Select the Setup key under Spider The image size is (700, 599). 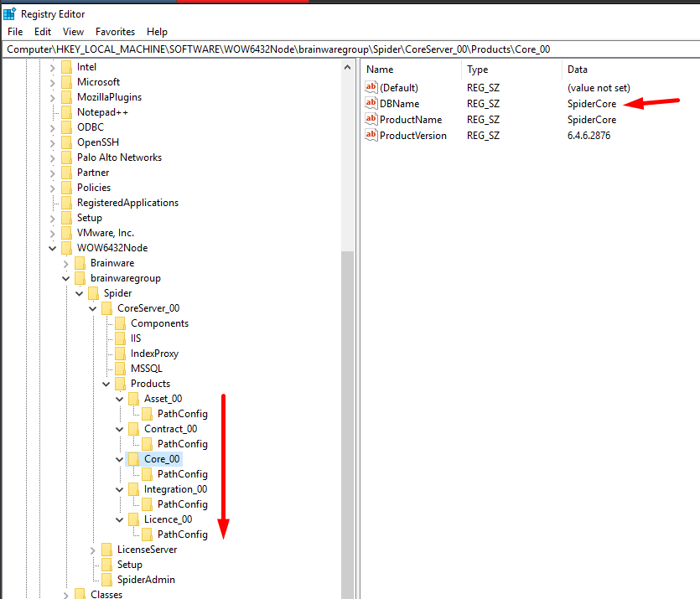pos(129,565)
